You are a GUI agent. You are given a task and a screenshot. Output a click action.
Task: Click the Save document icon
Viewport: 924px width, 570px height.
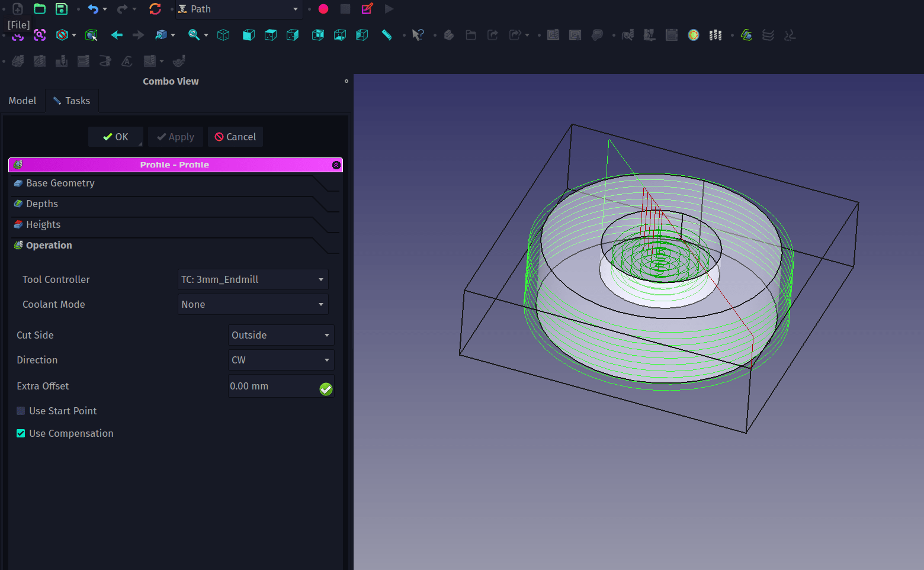(x=61, y=9)
